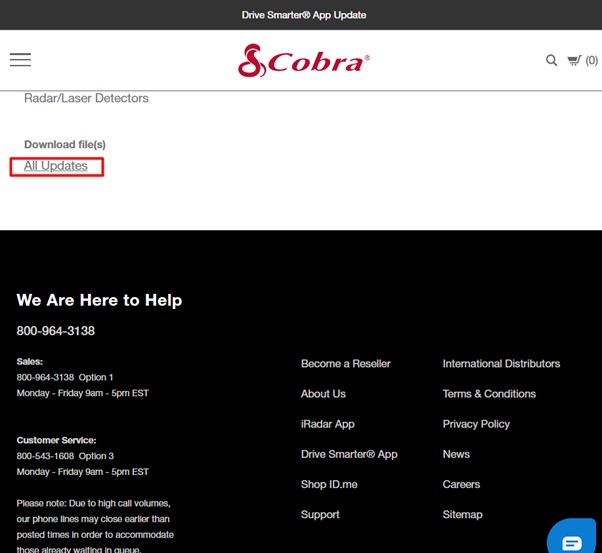Open the All Updates download link

[x=56, y=166]
